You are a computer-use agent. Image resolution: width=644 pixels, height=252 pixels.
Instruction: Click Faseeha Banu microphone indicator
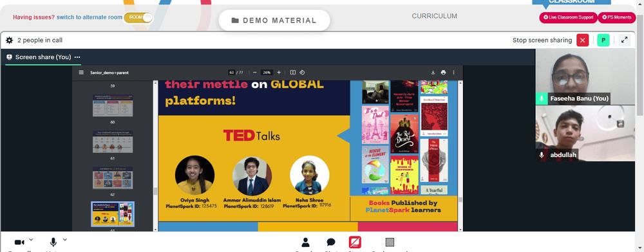[x=542, y=99]
